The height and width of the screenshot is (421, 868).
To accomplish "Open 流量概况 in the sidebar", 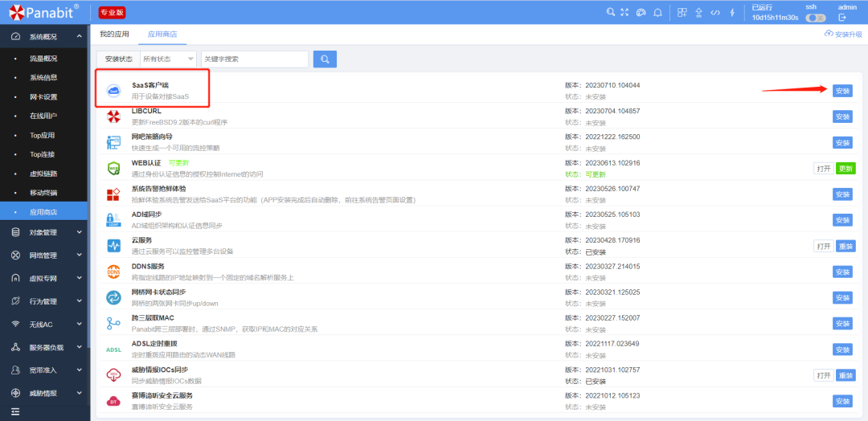I will tap(43, 59).
